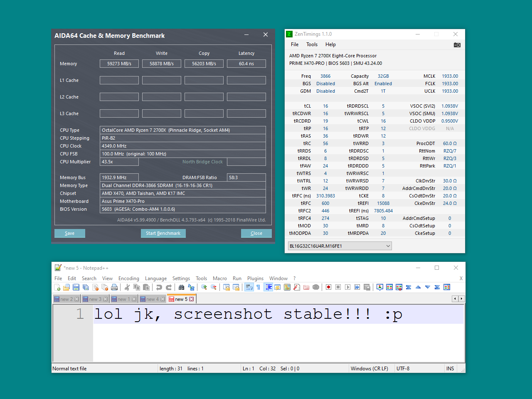Open File menu in ZenTimings
This screenshot has width=532, height=399.
295,44
